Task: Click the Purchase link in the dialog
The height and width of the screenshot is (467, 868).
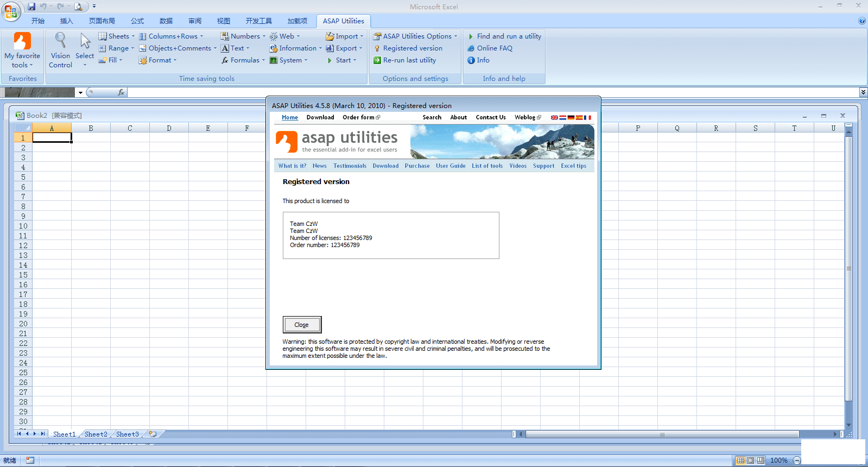Action: (x=417, y=166)
